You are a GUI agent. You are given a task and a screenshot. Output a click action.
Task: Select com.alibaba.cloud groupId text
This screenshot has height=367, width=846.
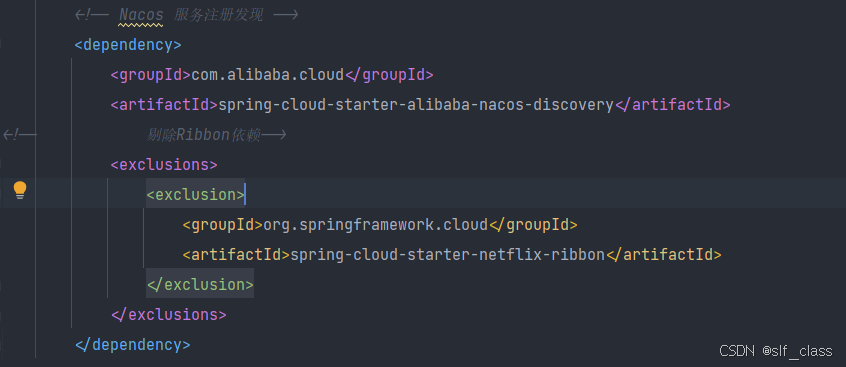(x=268, y=75)
